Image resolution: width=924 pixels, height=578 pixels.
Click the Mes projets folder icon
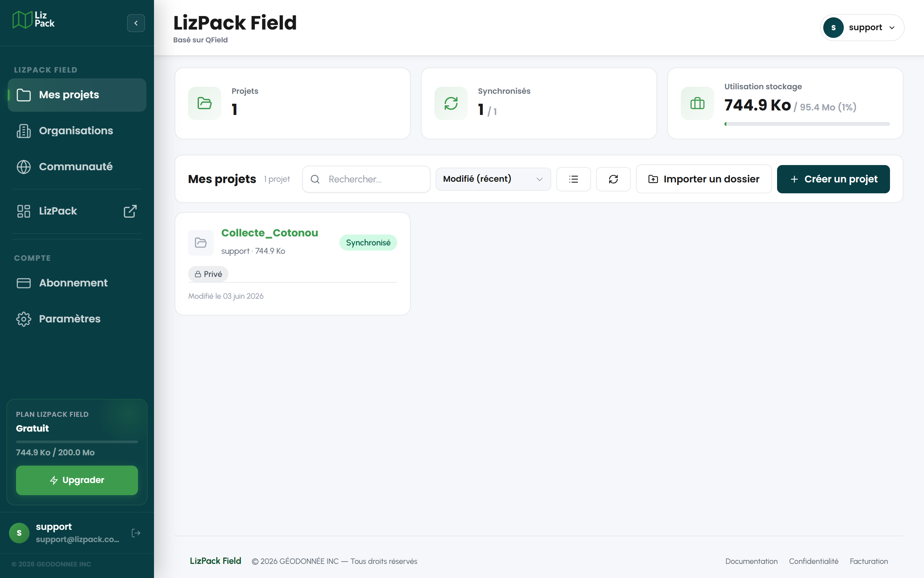point(24,95)
